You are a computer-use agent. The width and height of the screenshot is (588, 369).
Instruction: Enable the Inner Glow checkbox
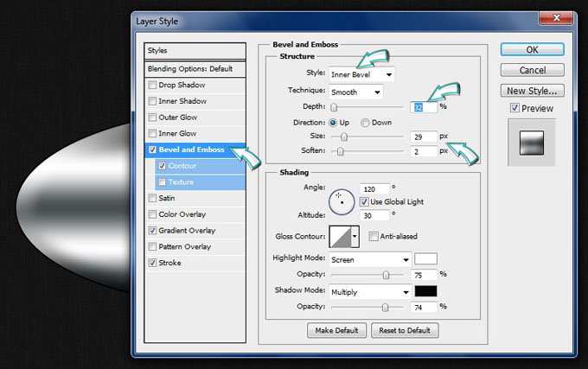click(152, 133)
